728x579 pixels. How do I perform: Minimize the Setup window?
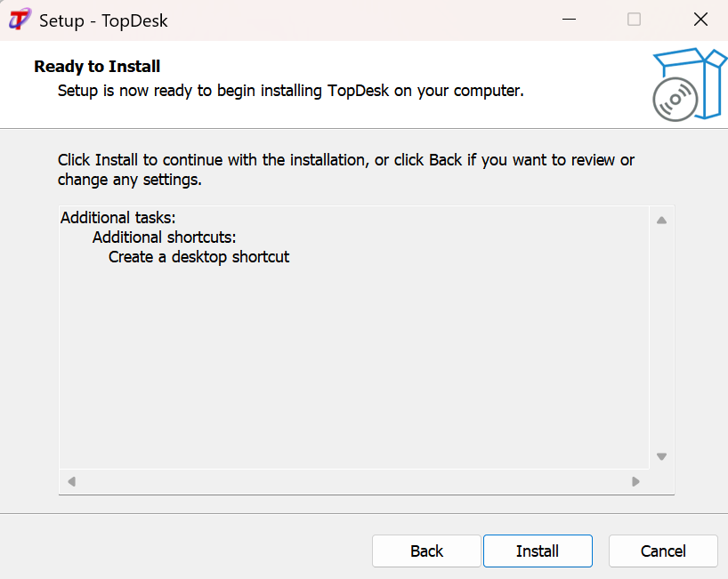[568, 20]
